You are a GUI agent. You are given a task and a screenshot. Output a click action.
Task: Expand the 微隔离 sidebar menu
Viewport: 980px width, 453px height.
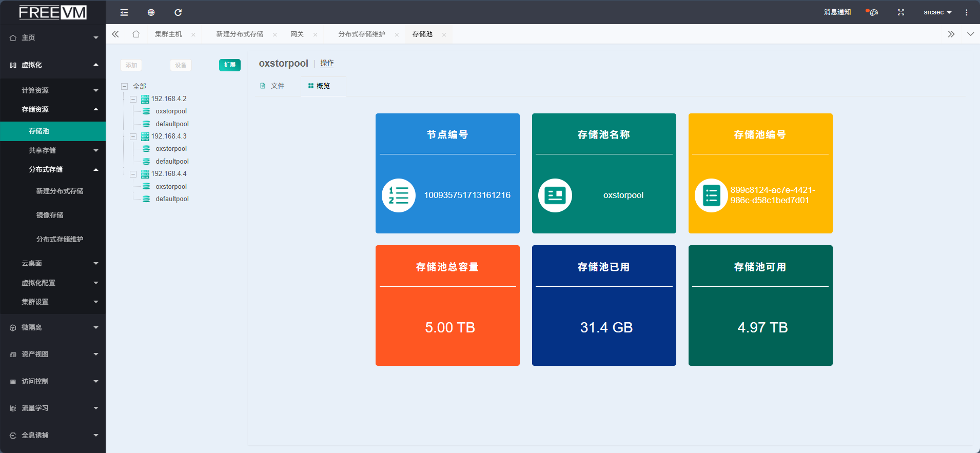coord(53,328)
